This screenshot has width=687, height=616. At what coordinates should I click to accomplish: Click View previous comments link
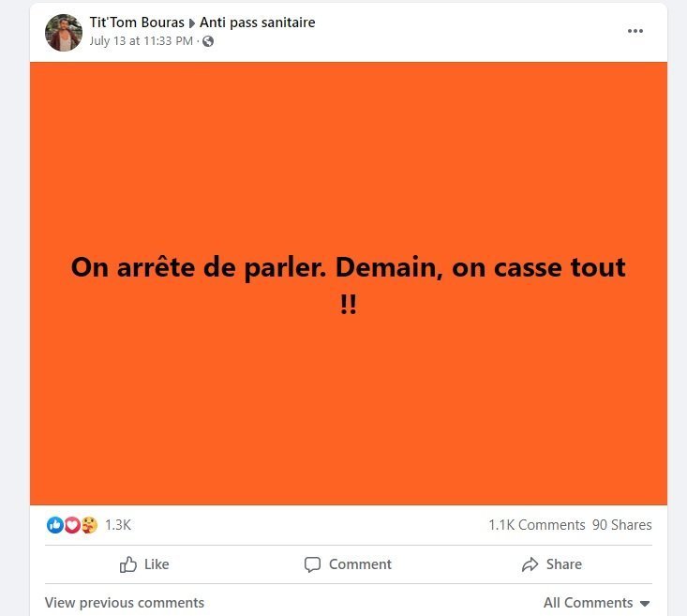pyautogui.click(x=125, y=603)
